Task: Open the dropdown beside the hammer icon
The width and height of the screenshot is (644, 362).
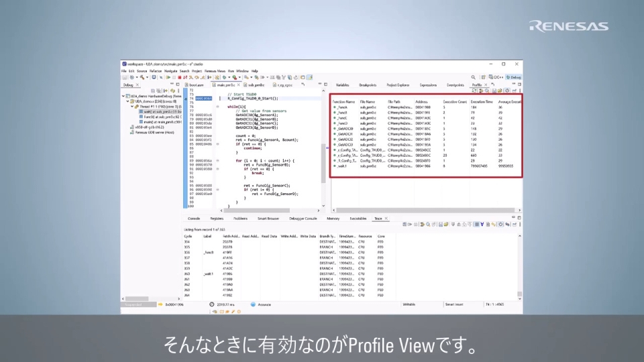Action: (147, 77)
